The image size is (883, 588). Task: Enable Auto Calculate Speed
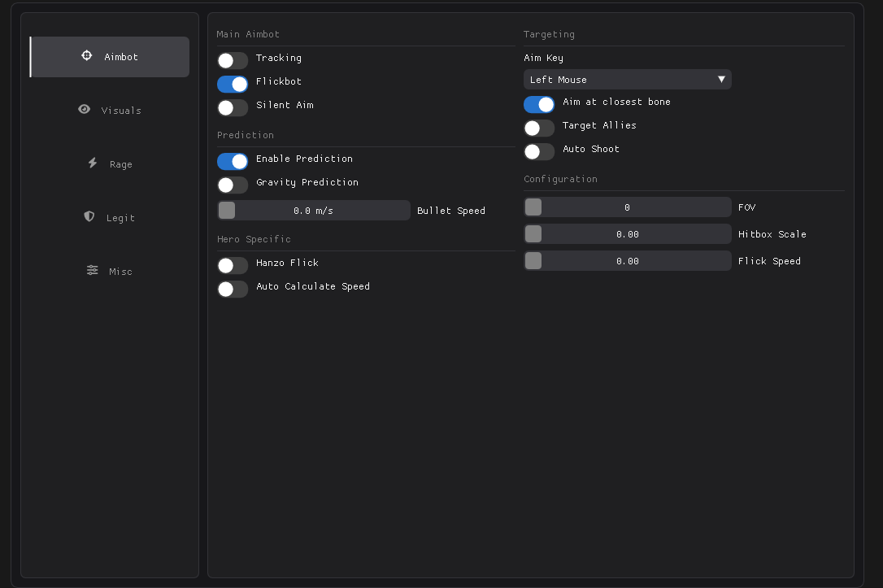pos(233,289)
